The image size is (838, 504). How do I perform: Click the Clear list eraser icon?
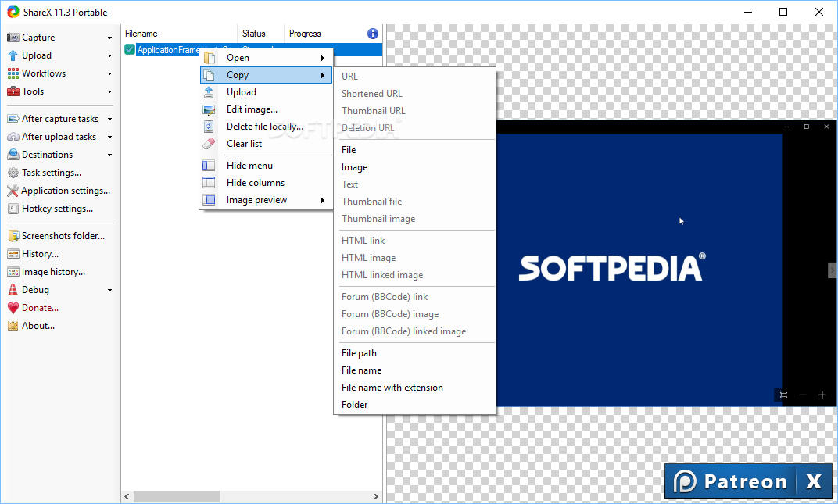[x=209, y=144]
